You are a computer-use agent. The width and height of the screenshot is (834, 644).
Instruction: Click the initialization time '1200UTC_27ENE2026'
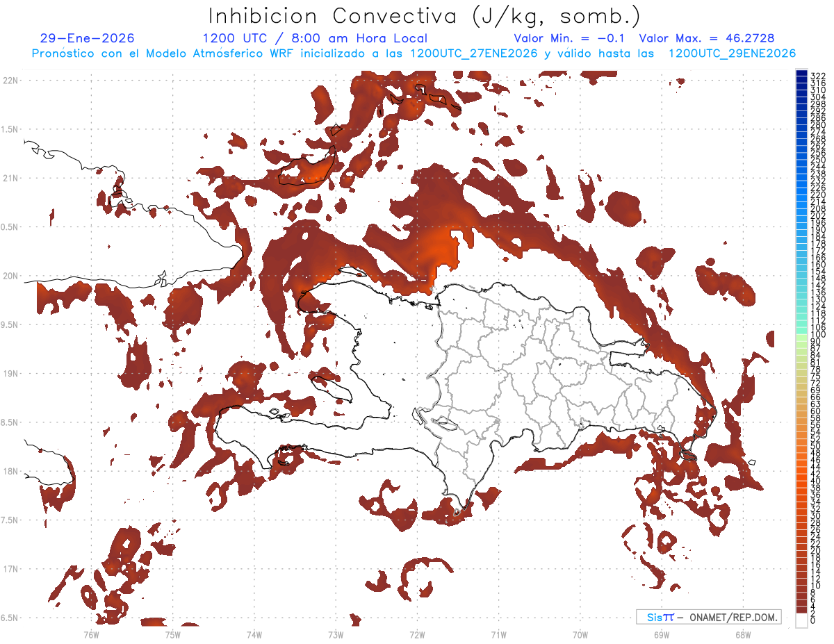[474, 53]
